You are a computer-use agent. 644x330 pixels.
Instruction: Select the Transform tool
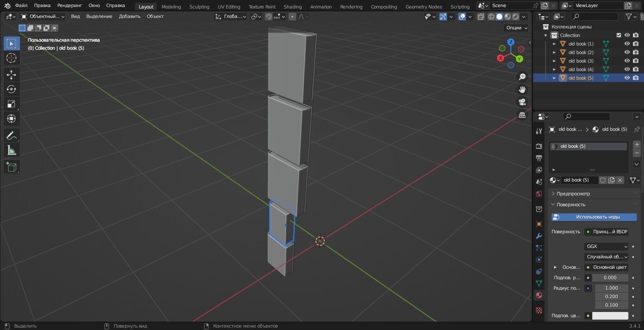(11, 119)
